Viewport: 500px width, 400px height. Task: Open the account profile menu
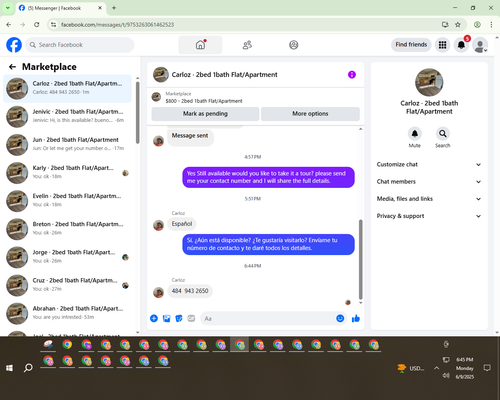480,45
